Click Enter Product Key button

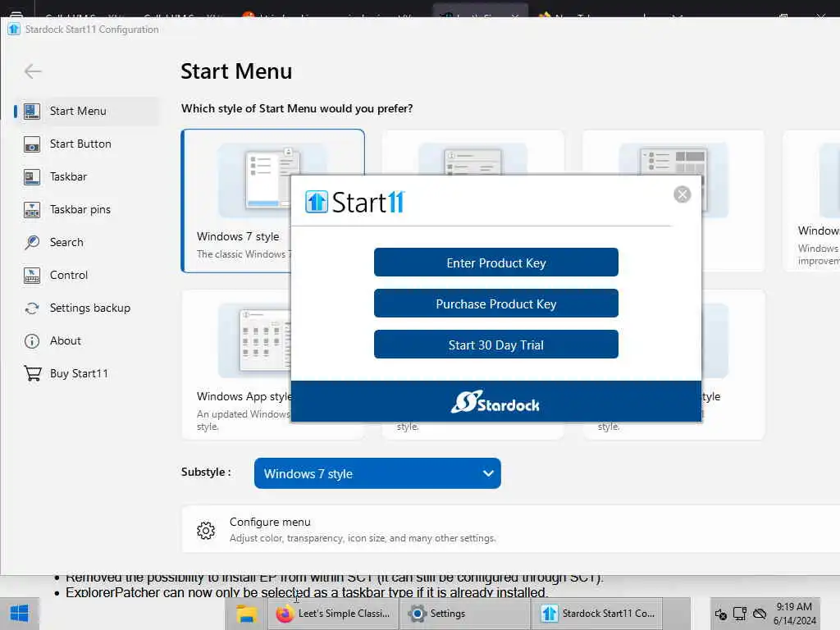pyautogui.click(x=496, y=262)
